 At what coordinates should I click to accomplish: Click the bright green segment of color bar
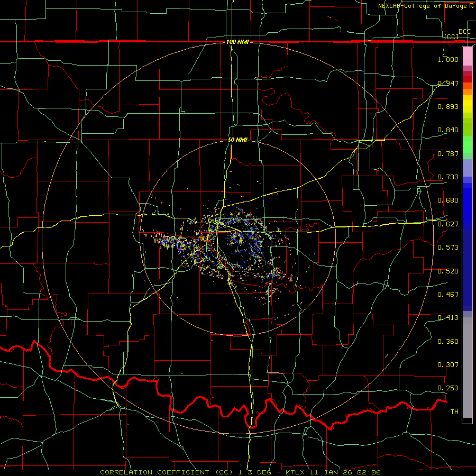(x=467, y=144)
